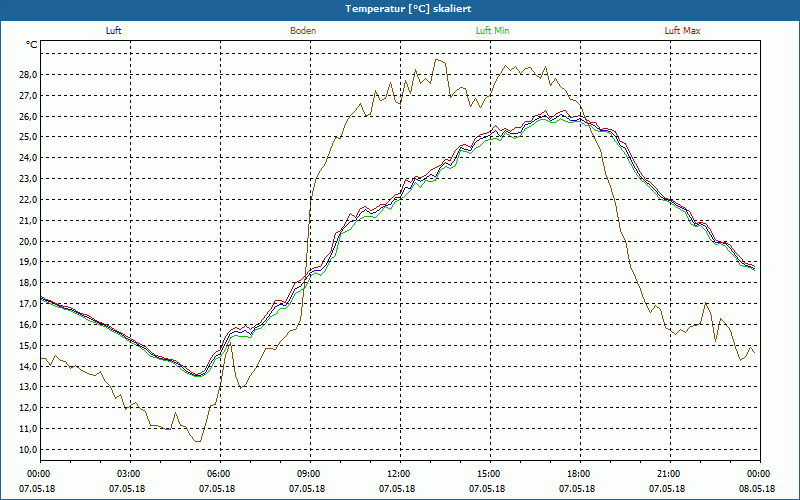Viewport: 800px width, 500px height.
Task: Click the 16,0 y-axis value
Action: pos(29,324)
